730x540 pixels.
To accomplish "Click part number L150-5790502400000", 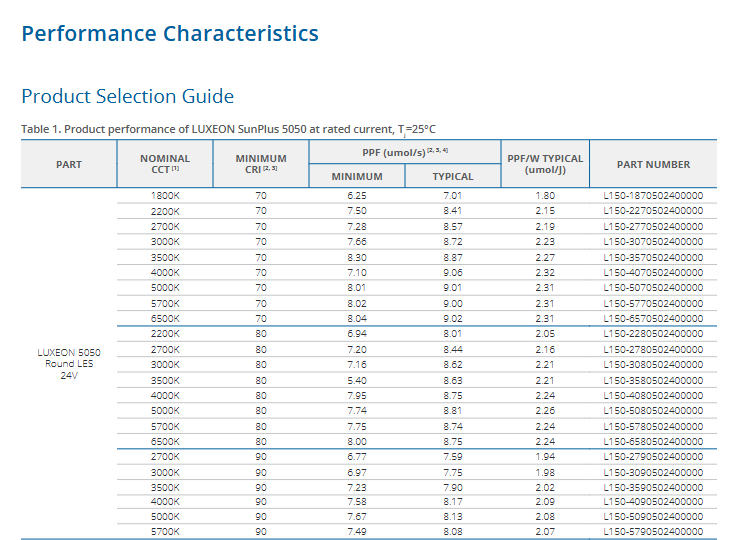I will coord(653,532).
